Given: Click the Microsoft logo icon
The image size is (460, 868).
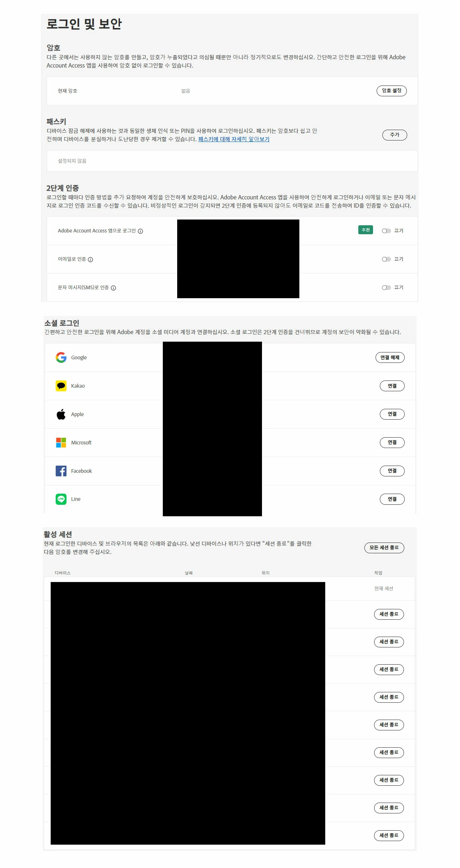Looking at the screenshot, I should pos(61,443).
